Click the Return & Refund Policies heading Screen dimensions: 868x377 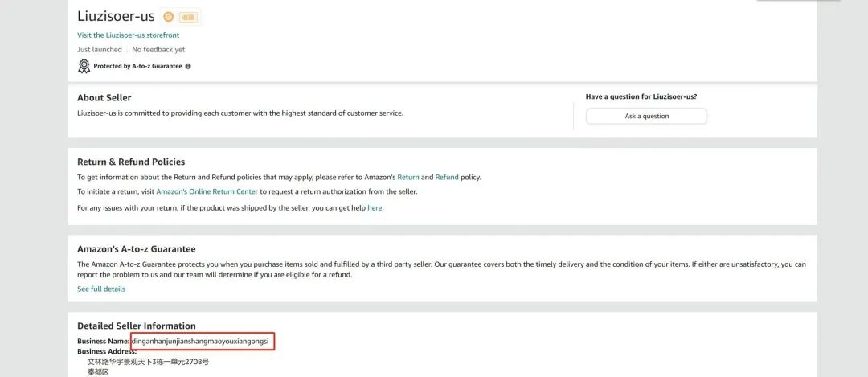coord(131,162)
